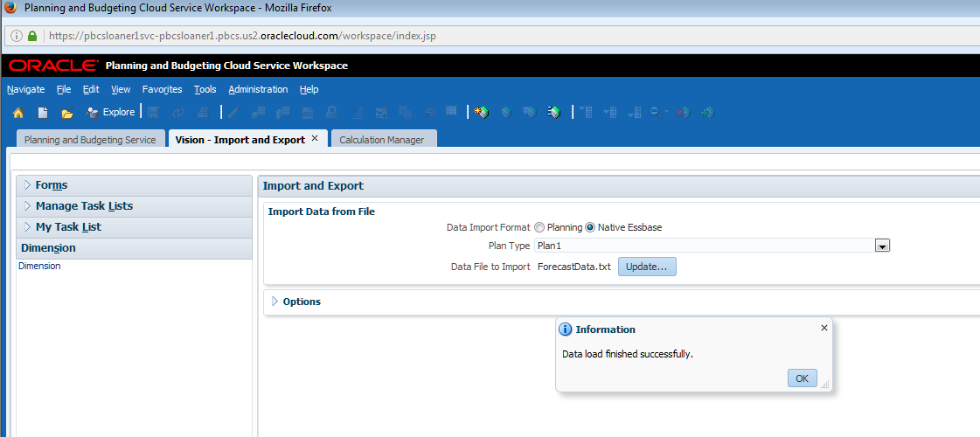980x437 pixels.
Task: Click the greyed-out padlock toolbar icon
Action: coord(332,113)
